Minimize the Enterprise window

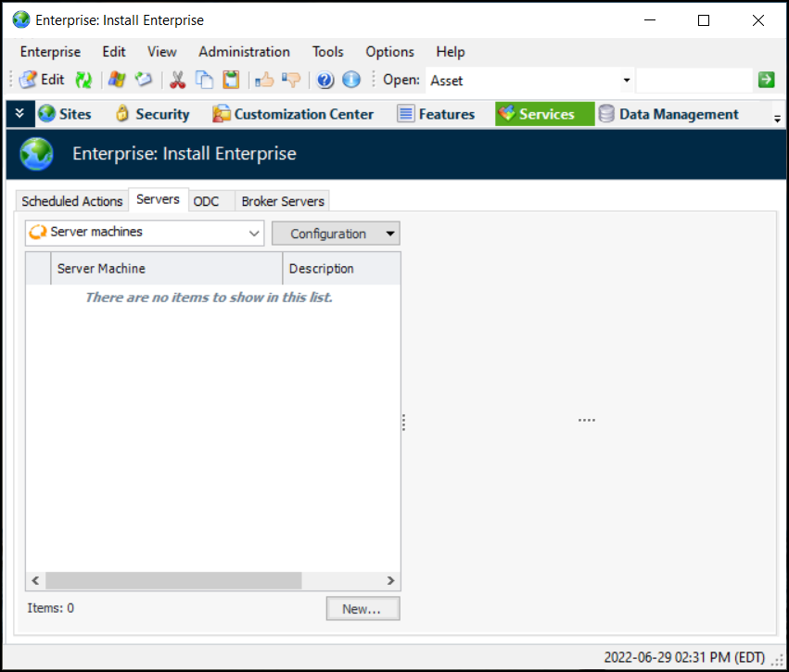click(650, 20)
